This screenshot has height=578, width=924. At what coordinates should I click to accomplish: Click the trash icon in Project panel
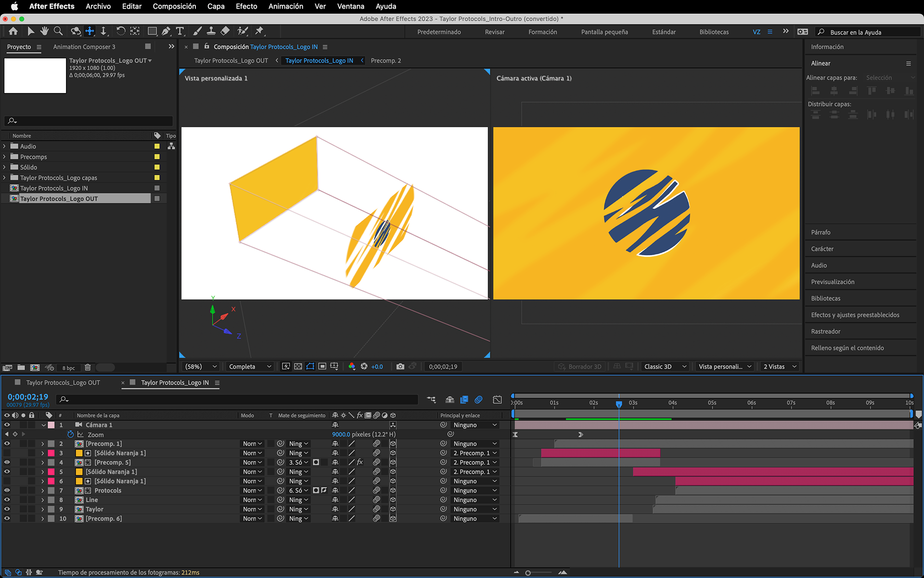tap(88, 368)
